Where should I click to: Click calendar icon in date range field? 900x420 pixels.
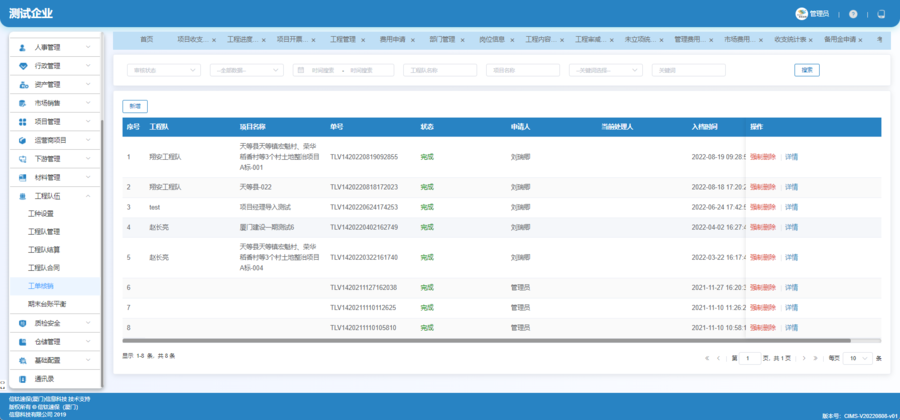coord(301,70)
